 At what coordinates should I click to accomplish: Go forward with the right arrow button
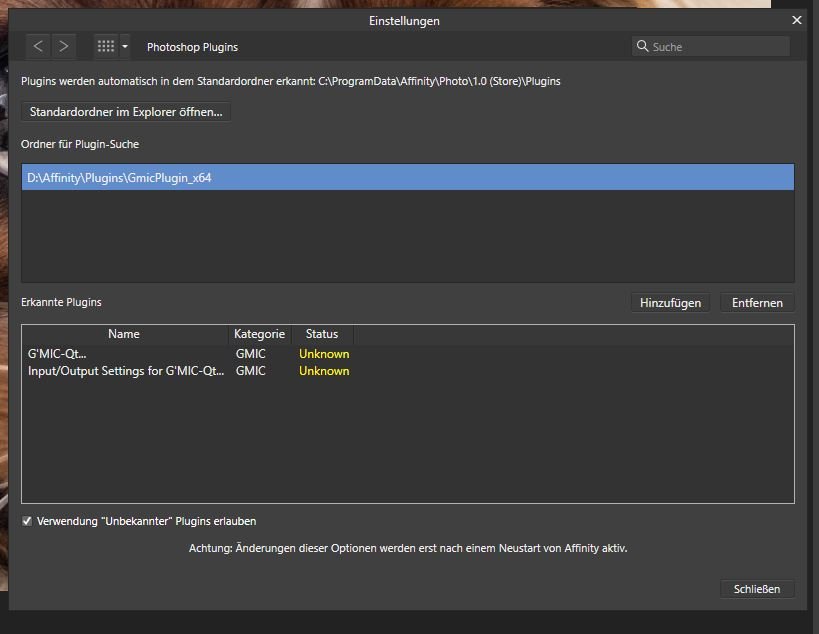[64, 46]
